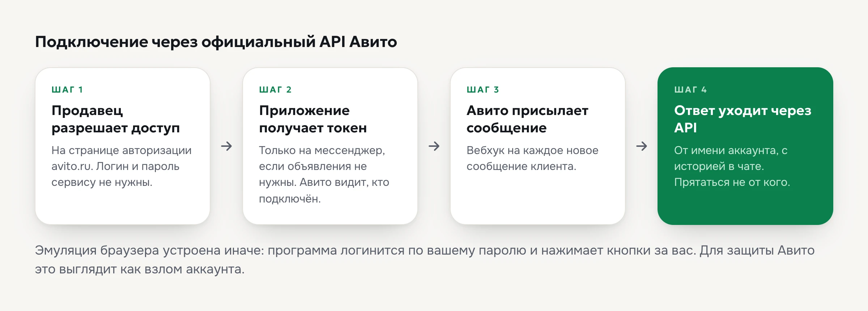Viewport: 868px width, 311px height.
Task: Click the 'ШАГ 1' label
Action: click(x=67, y=90)
